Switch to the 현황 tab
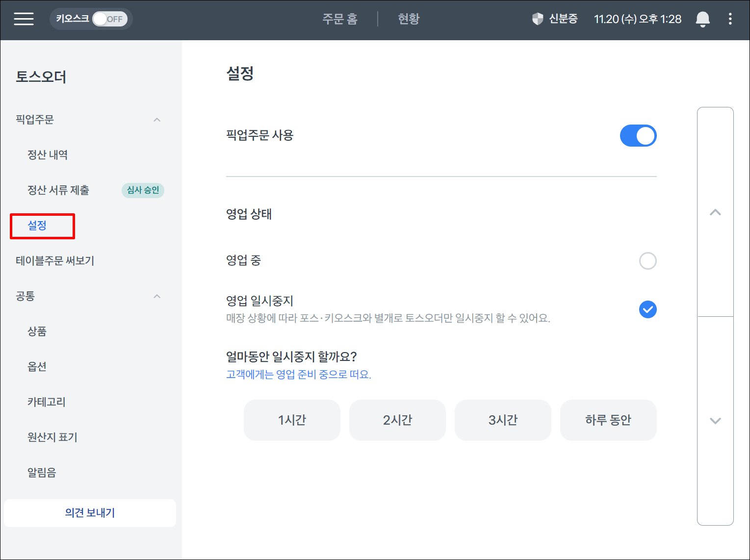The width and height of the screenshot is (750, 560). coord(409,19)
